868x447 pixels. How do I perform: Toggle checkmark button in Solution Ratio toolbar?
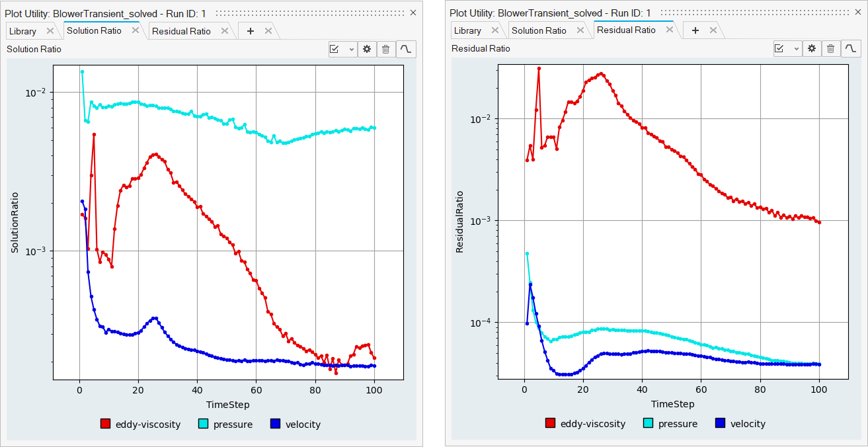click(335, 49)
